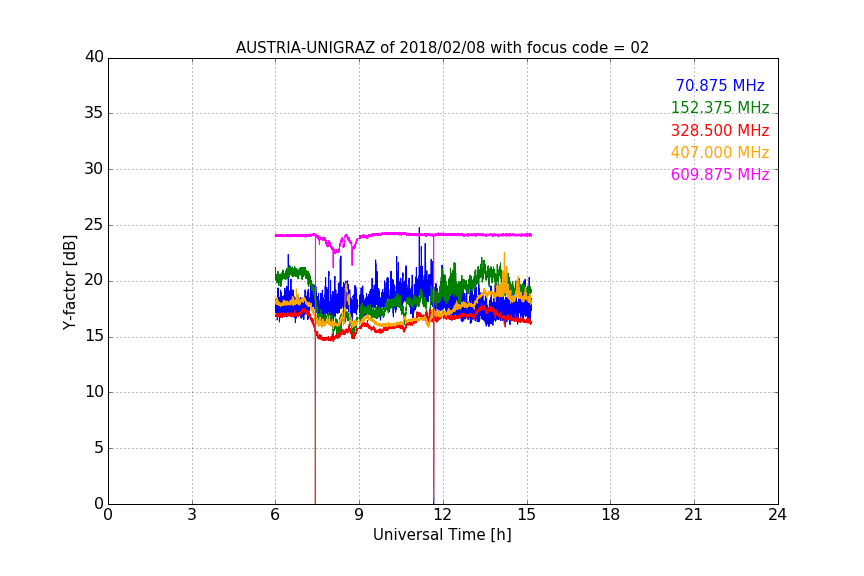Click the y-axis tick label 5
This screenshot has width=864, height=576.
click(x=99, y=448)
